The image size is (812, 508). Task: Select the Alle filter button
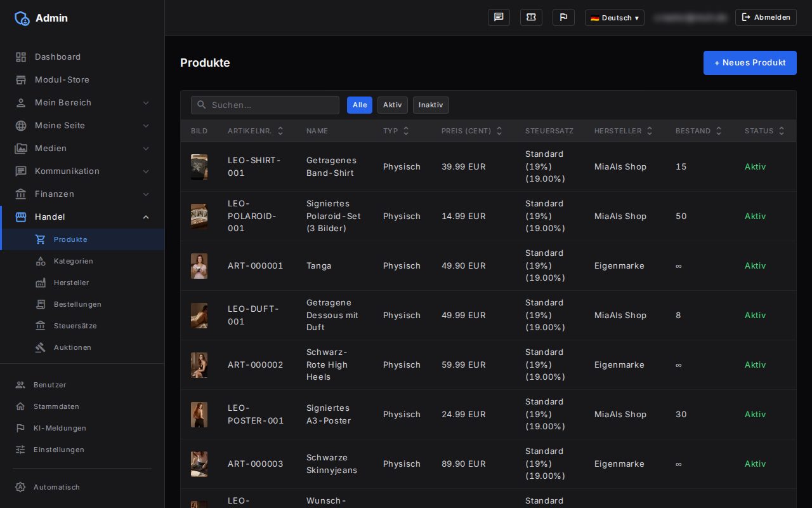click(x=360, y=105)
